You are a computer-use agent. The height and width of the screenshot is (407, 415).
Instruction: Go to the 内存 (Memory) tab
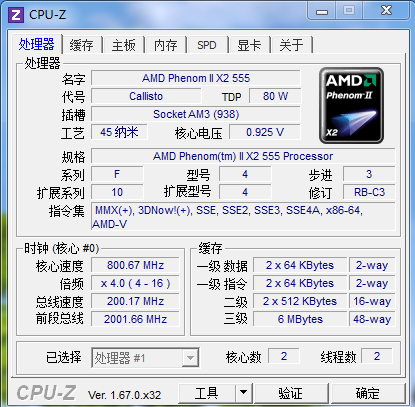click(x=166, y=45)
